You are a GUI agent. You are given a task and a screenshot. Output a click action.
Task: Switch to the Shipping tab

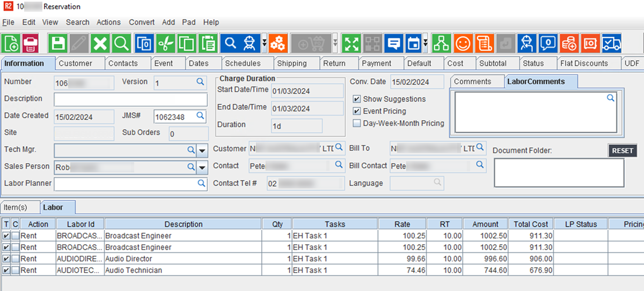[291, 63]
